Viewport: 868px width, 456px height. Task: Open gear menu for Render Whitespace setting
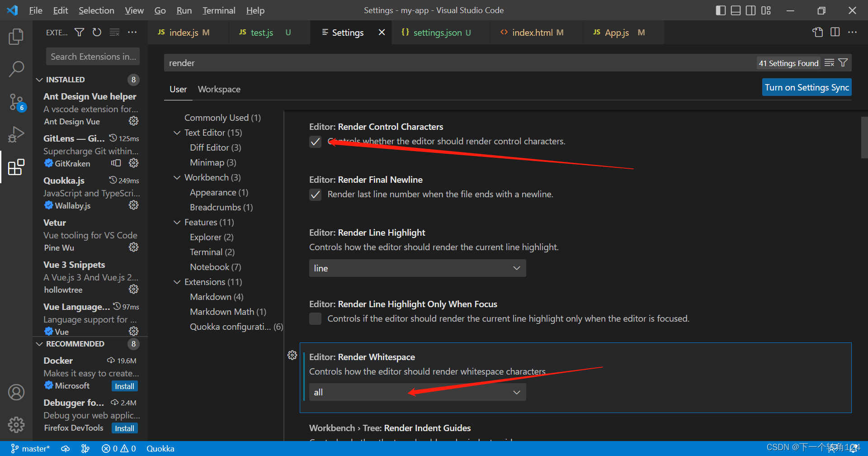coord(292,355)
